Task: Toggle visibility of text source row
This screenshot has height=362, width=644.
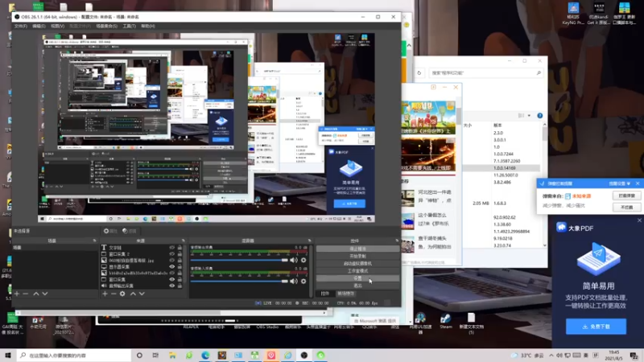Action: point(171,248)
